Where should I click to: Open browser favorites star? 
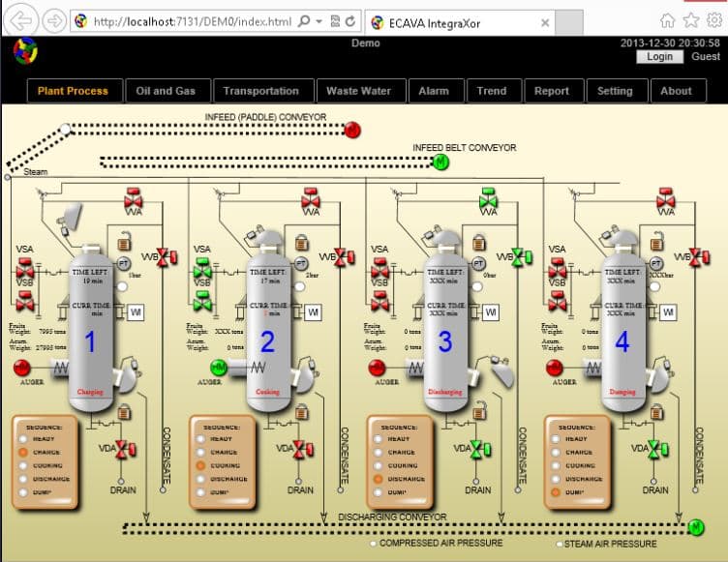click(x=691, y=20)
